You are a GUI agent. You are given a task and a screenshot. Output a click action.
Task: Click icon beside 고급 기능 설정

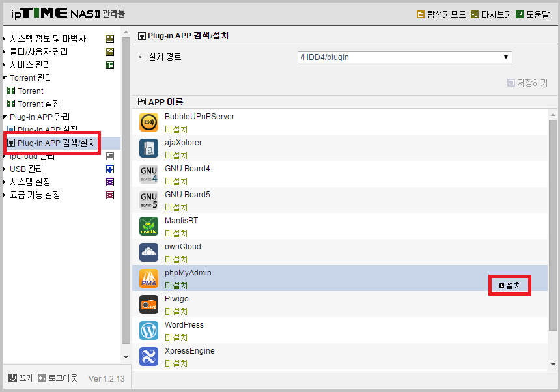click(110, 195)
